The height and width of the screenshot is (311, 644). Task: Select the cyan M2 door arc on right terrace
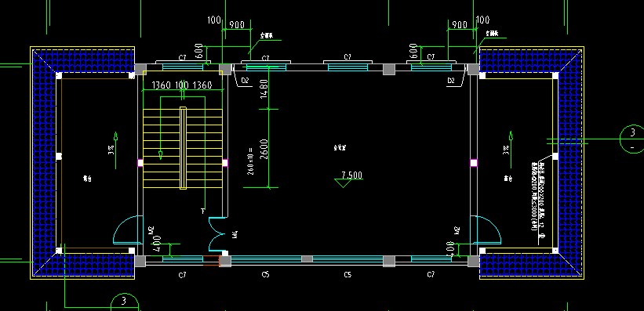pyautogui.click(x=486, y=230)
